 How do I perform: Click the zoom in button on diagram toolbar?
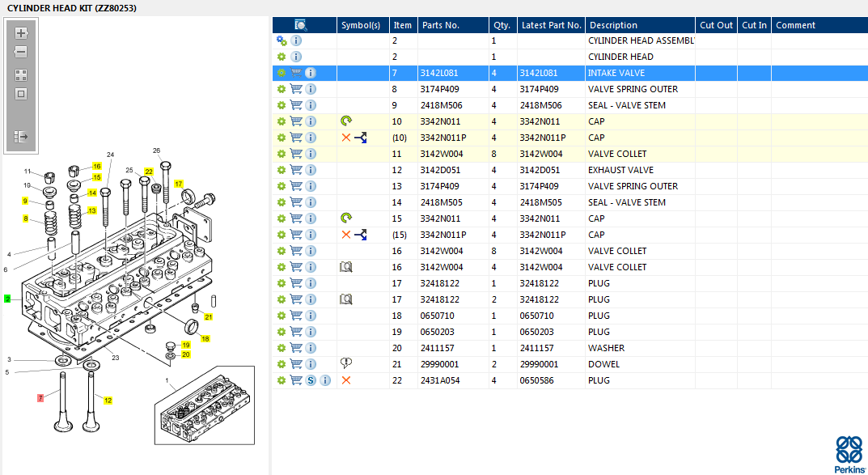click(21, 33)
